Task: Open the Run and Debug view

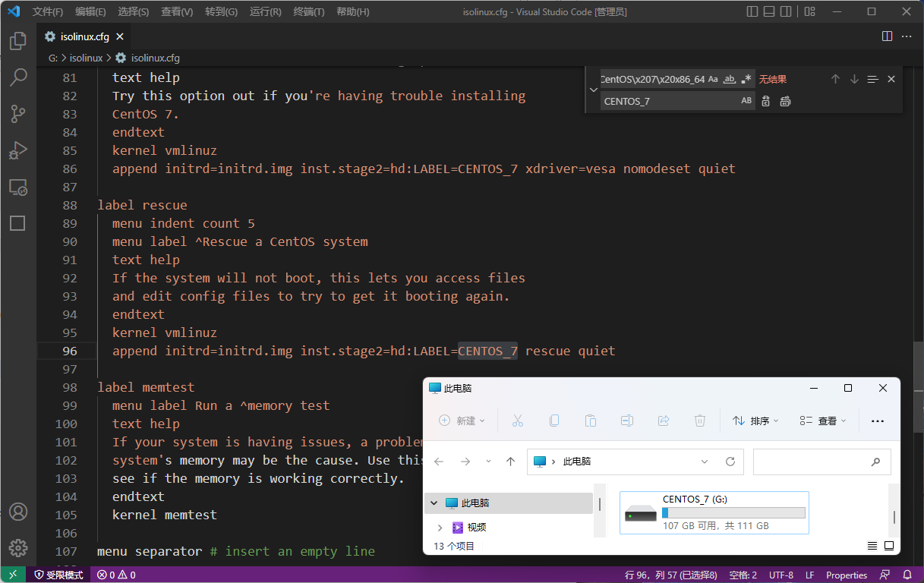Action: [x=17, y=150]
